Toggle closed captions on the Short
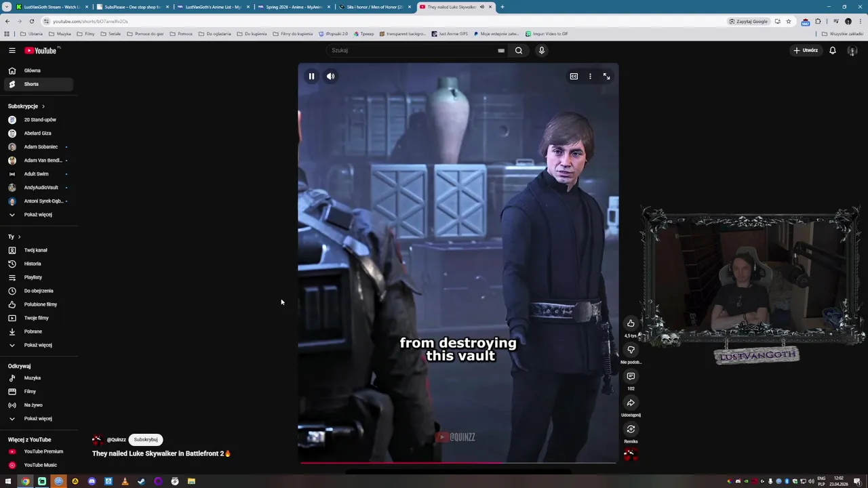This screenshot has width=868, height=488. click(574, 77)
